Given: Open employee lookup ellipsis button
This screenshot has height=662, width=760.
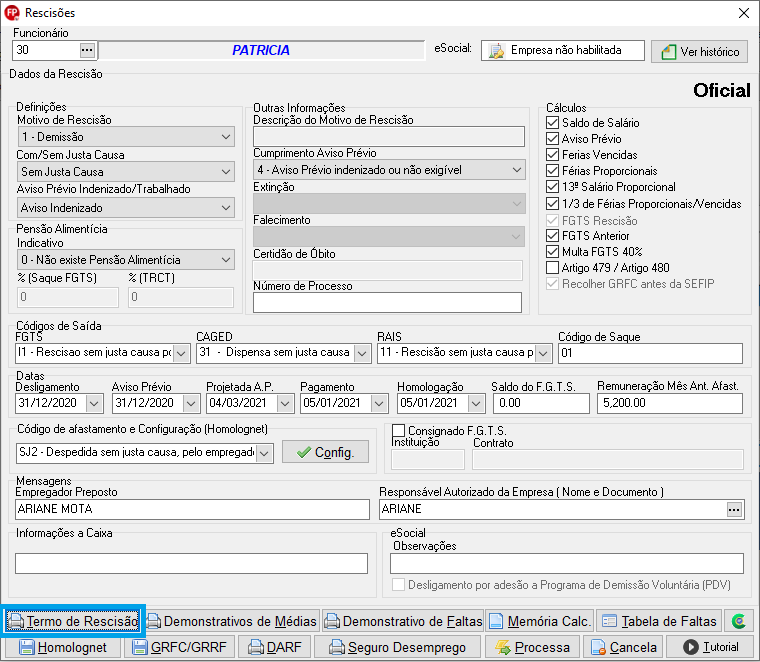Looking at the screenshot, I should tap(87, 50).
